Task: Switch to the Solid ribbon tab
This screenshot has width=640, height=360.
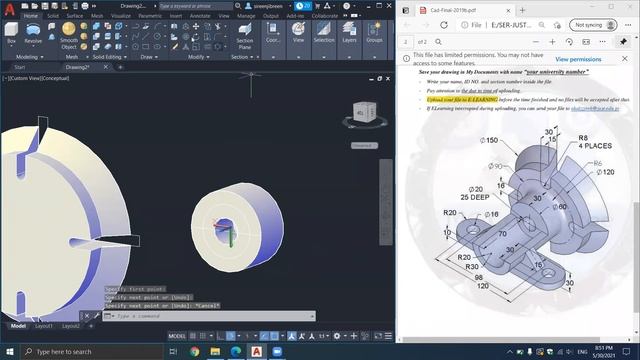Action: pos(53,16)
